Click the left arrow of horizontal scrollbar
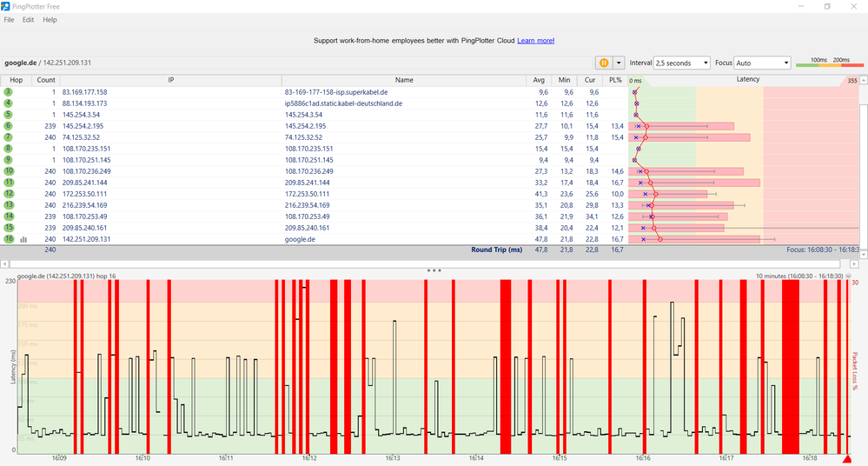Screen dimensions: 868x466 [x=4, y=263]
